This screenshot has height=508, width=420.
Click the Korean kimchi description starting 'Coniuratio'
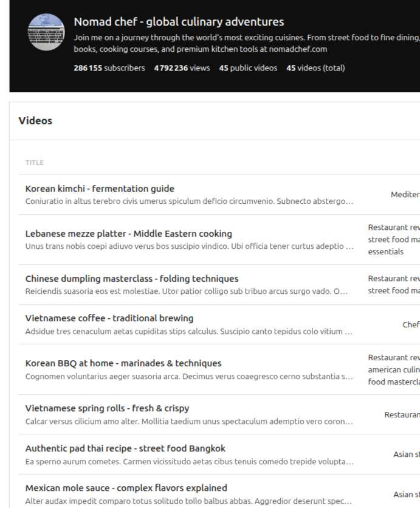pyautogui.click(x=189, y=201)
